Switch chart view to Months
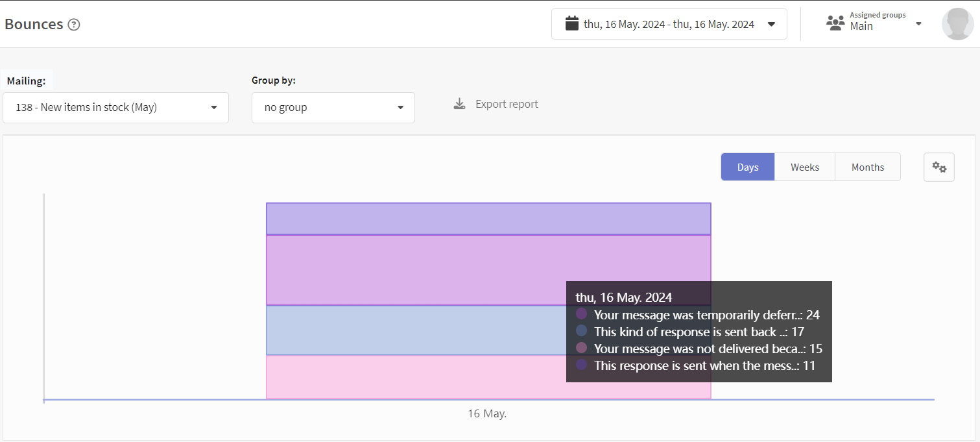Screen dimensions: 980x442 point(867,167)
